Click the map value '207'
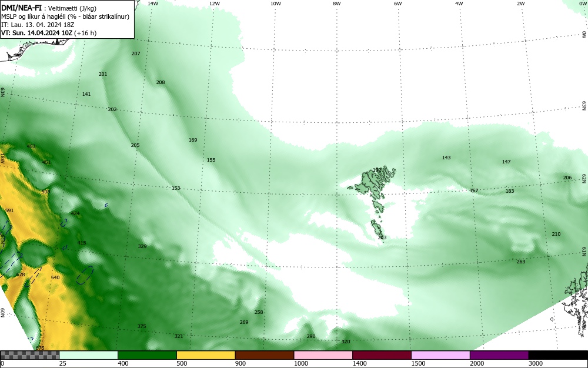Screen dimensions: 588x368 (136, 53)
